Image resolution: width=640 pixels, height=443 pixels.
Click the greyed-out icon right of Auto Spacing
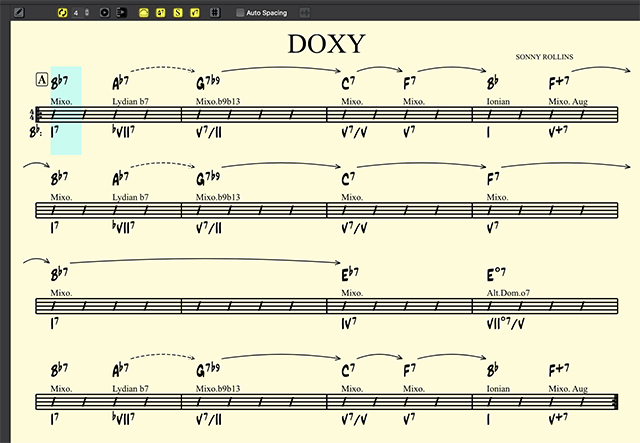[304, 13]
